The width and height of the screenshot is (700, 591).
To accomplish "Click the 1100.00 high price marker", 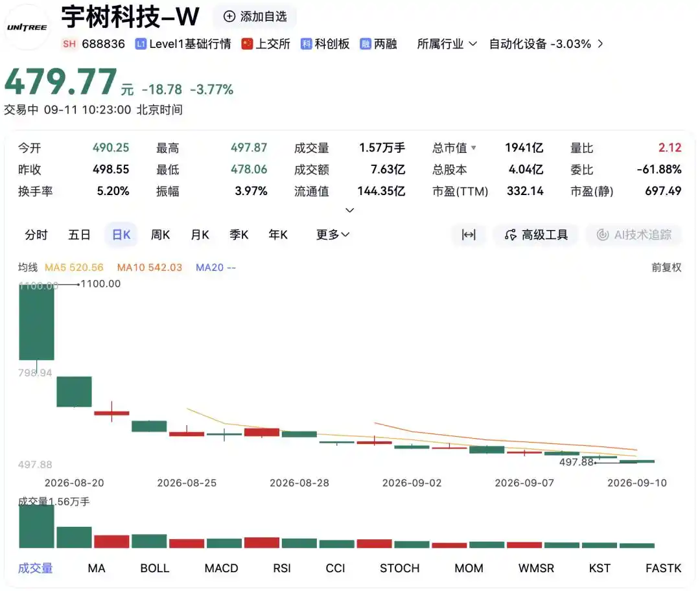I will 100,284.
